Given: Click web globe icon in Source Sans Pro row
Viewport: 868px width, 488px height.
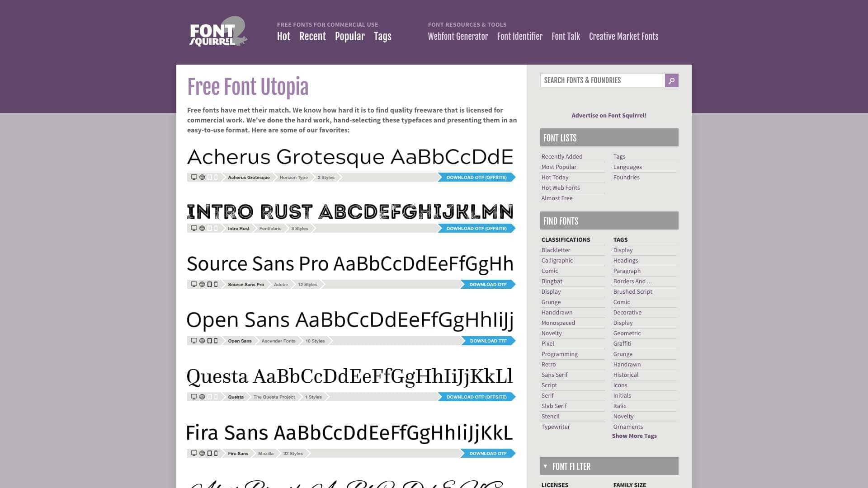Looking at the screenshot, I should (202, 284).
